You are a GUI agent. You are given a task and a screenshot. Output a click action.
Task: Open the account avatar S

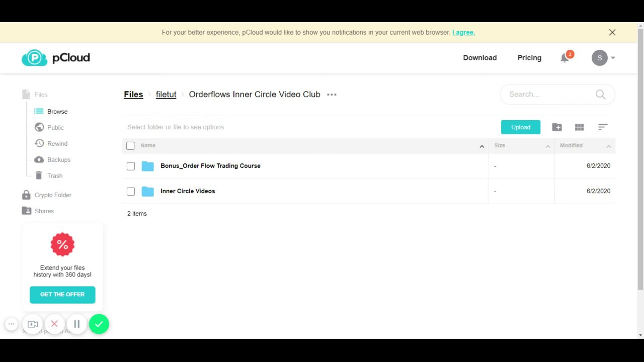click(x=599, y=58)
